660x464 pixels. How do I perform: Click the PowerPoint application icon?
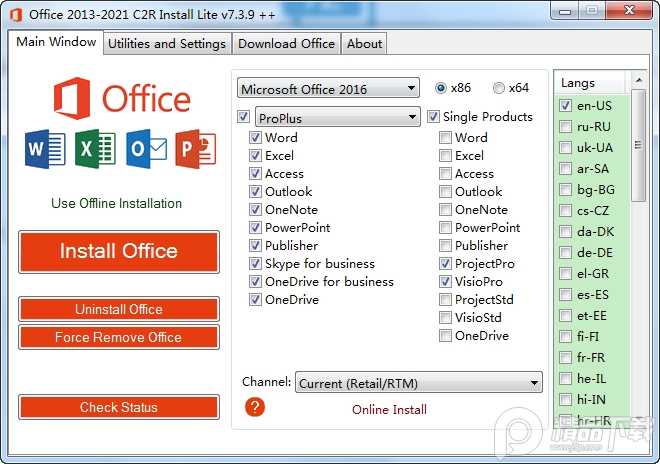pos(196,149)
